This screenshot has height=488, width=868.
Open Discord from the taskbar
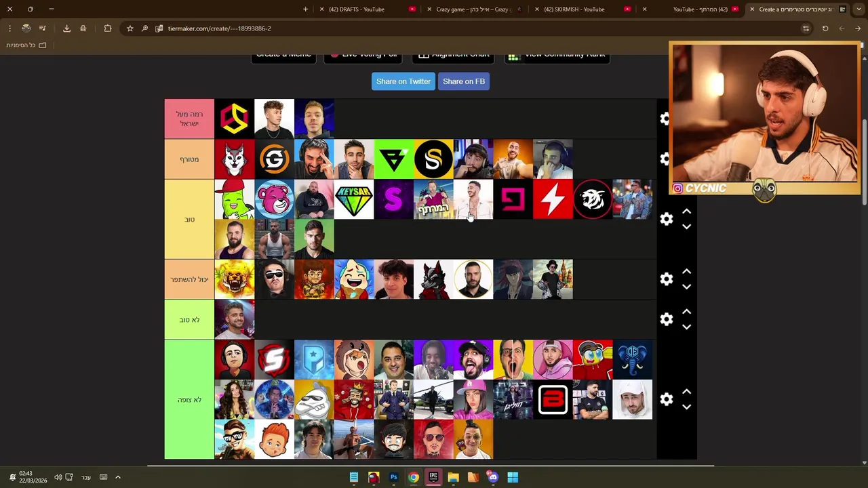coord(493,477)
